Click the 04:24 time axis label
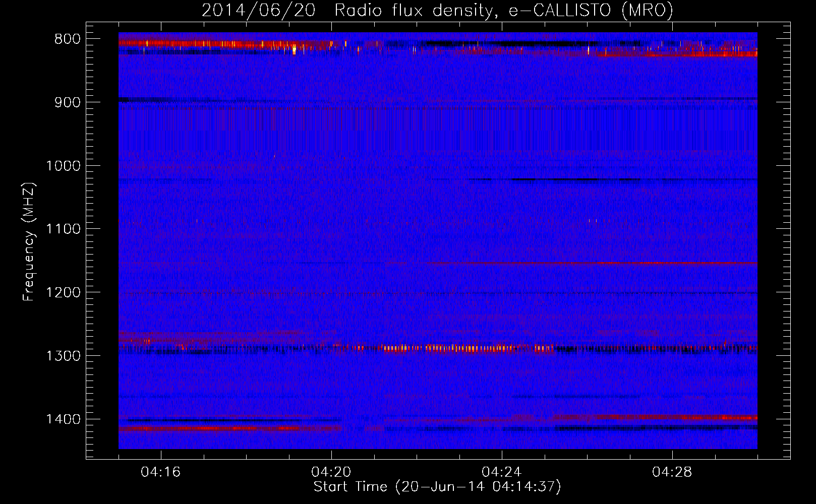816x504 pixels. (501, 472)
